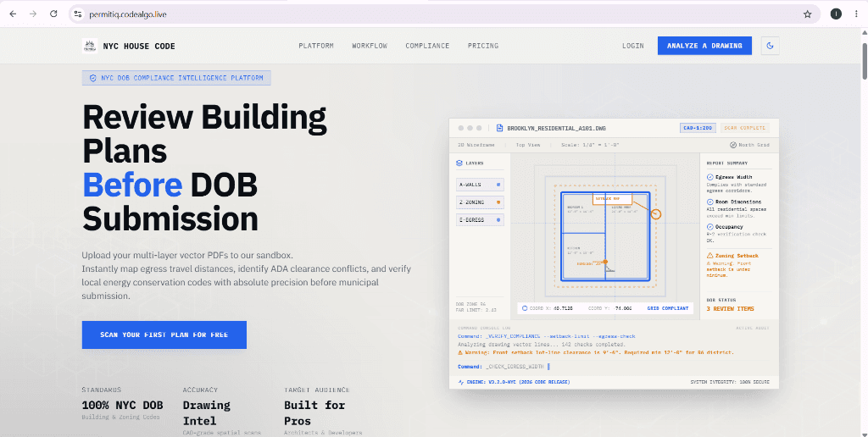This screenshot has height=437, width=868.
Task: Click the Layers stack icon
Action: point(459,163)
